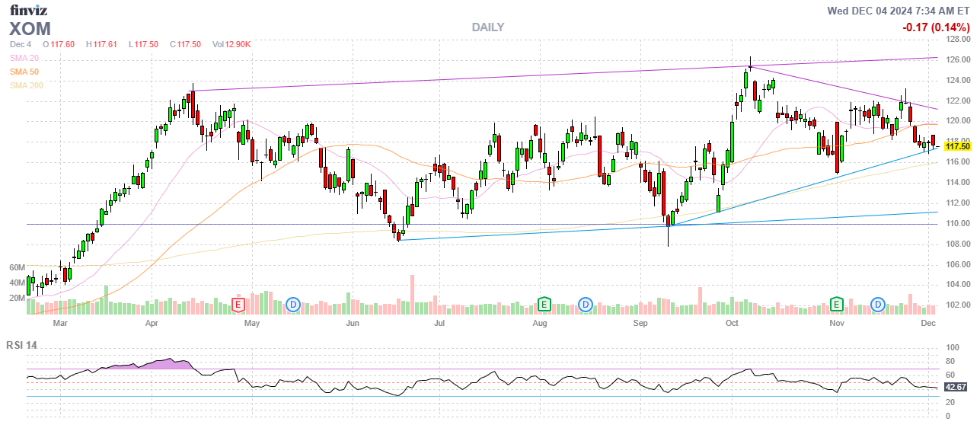Click the 60M volume axis label
The image size is (980, 428).
tap(18, 268)
